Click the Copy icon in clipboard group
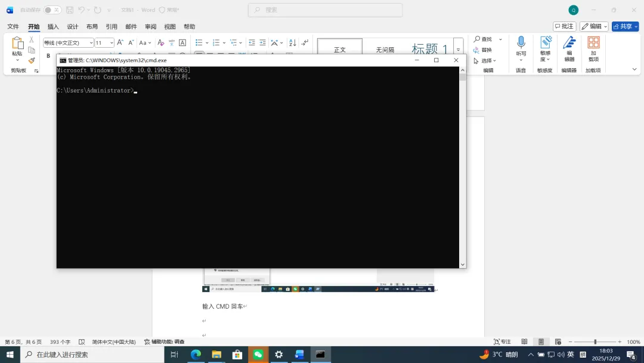 [31, 50]
